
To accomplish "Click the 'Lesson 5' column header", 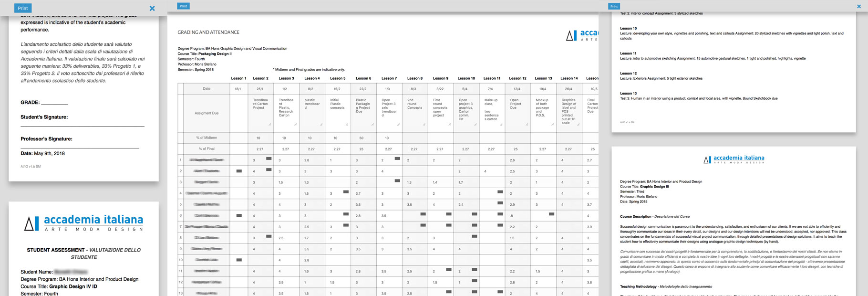I will (338, 78).
